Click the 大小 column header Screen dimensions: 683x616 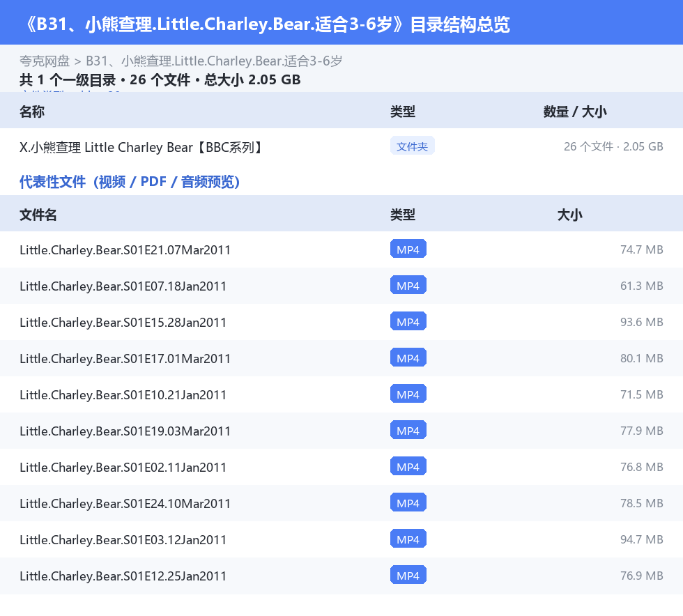(x=570, y=215)
